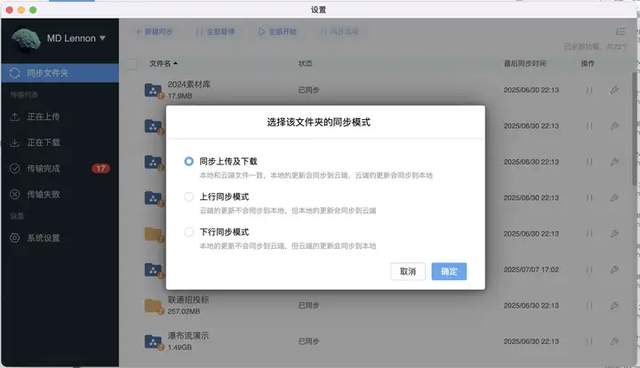Click the 瀑布流演示 folder name
The width and height of the screenshot is (640, 368).
[188, 336]
